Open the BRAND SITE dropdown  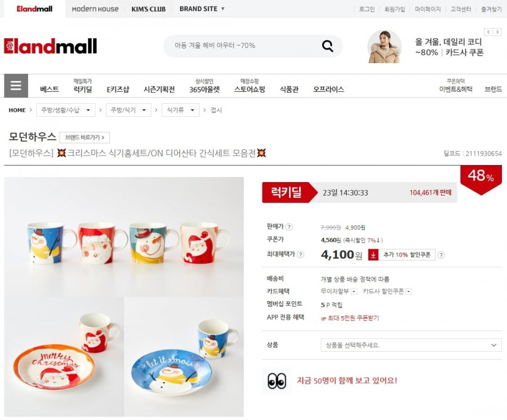click(202, 9)
